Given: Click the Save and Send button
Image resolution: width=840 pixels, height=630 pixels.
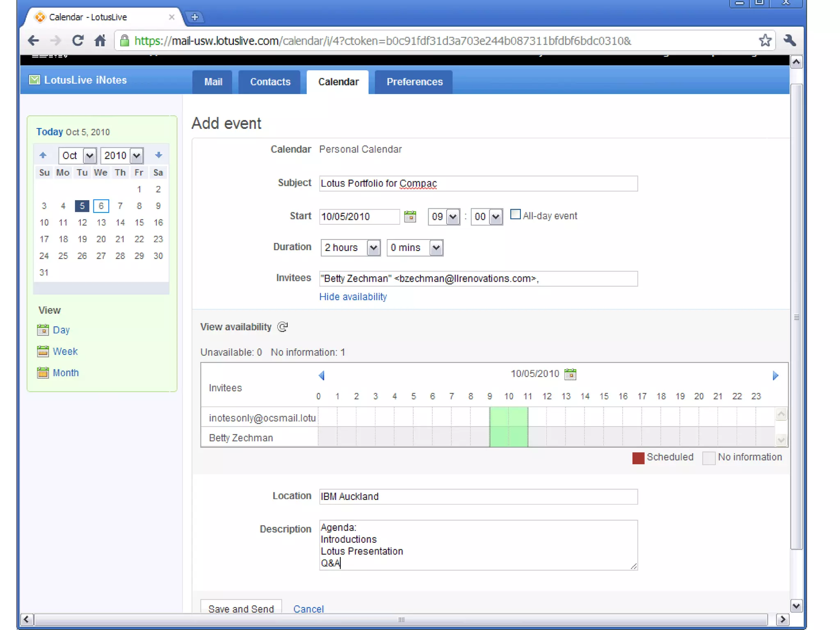Looking at the screenshot, I should (241, 608).
